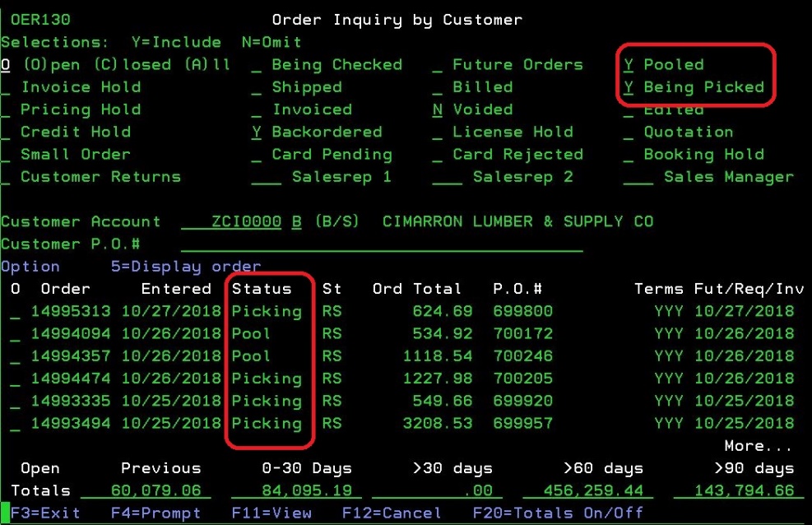Click the Backordered selection field
Viewport: 812px width, 525px height.
tap(257, 132)
